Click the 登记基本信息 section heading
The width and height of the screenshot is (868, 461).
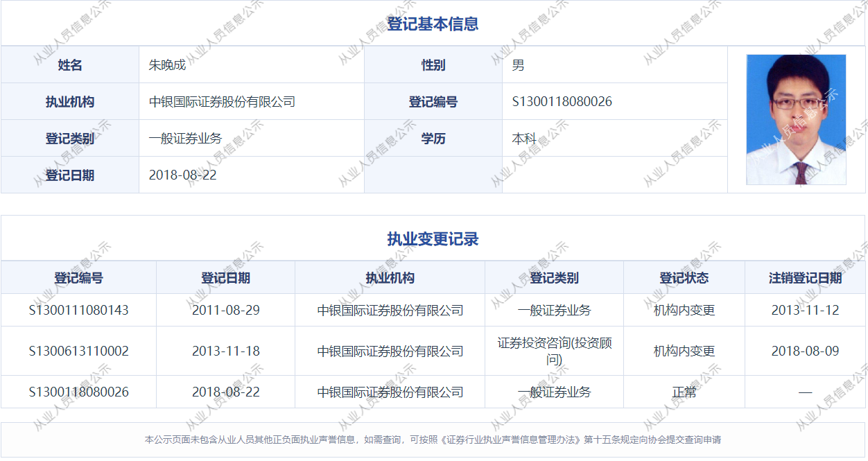433,24
